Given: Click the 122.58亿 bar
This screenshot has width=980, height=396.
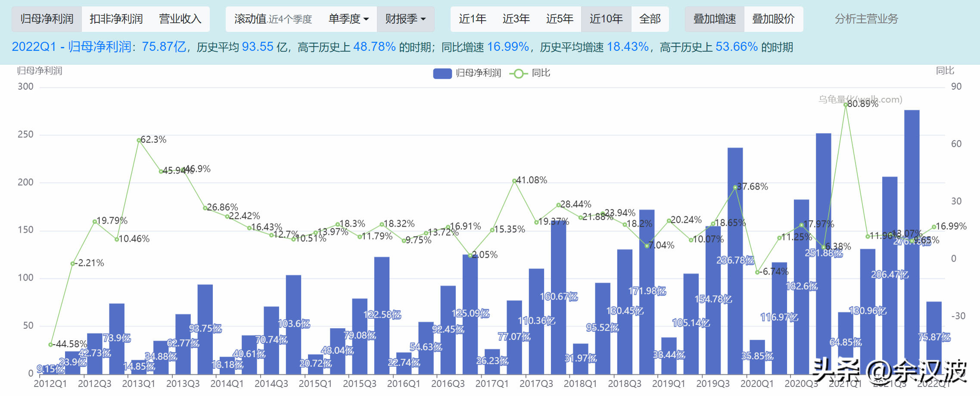Looking at the screenshot, I should (x=382, y=315).
